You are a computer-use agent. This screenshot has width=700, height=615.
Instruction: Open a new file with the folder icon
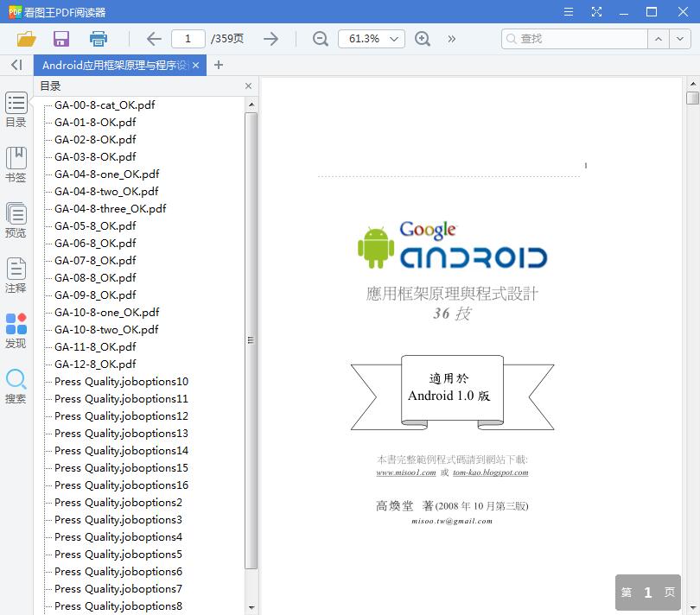(25, 39)
